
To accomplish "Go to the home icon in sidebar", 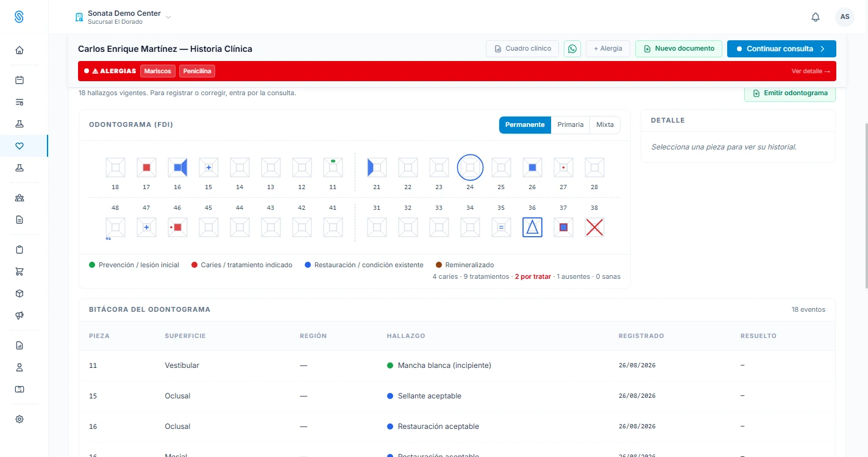I will click(20, 51).
